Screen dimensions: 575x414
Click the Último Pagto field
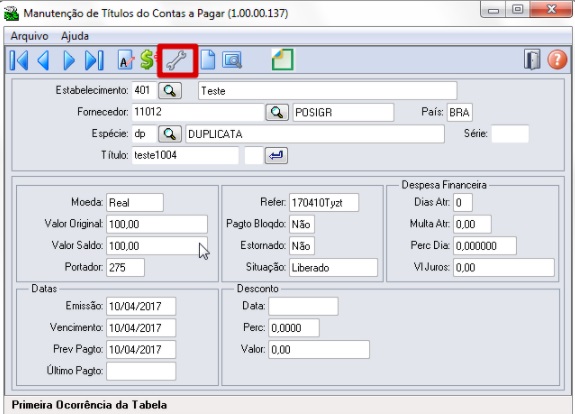pos(141,371)
